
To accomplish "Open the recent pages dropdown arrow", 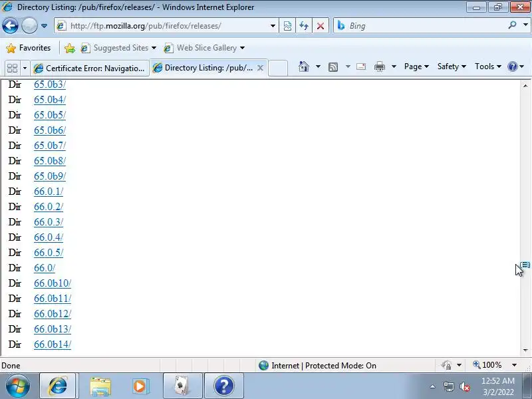I will tap(44, 26).
